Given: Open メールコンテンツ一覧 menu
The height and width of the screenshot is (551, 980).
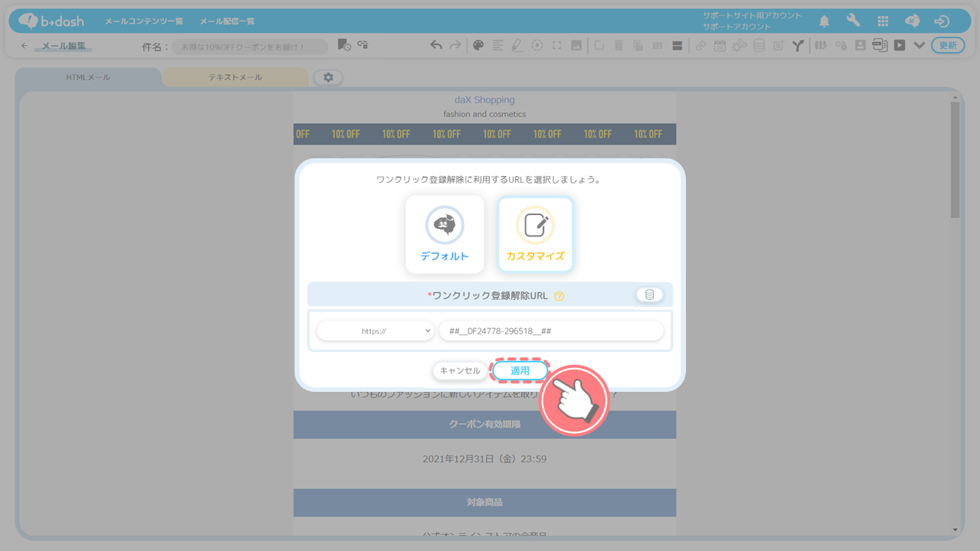Looking at the screenshot, I should 144,21.
